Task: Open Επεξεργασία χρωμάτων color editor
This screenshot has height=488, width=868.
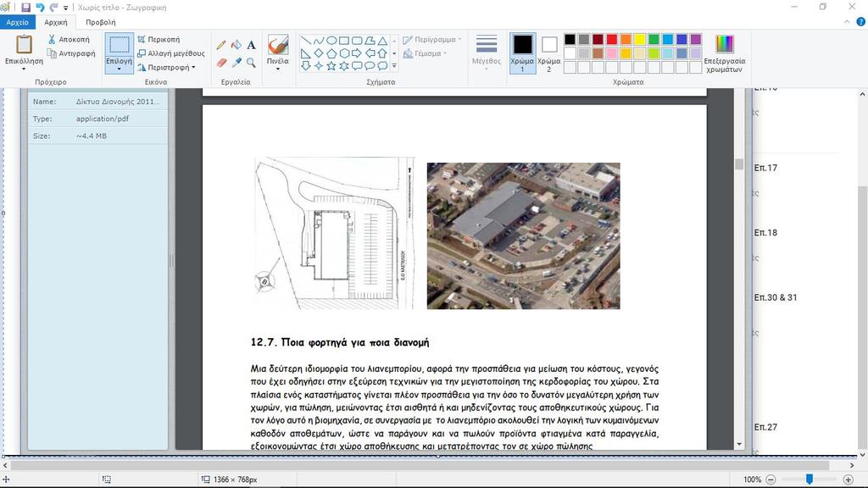Action: tap(725, 53)
